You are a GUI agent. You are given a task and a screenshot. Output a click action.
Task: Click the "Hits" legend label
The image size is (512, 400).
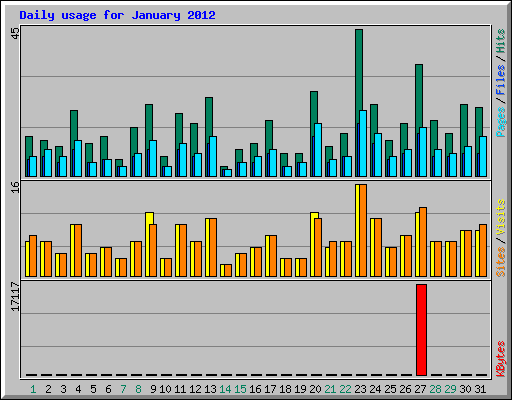[500, 41]
